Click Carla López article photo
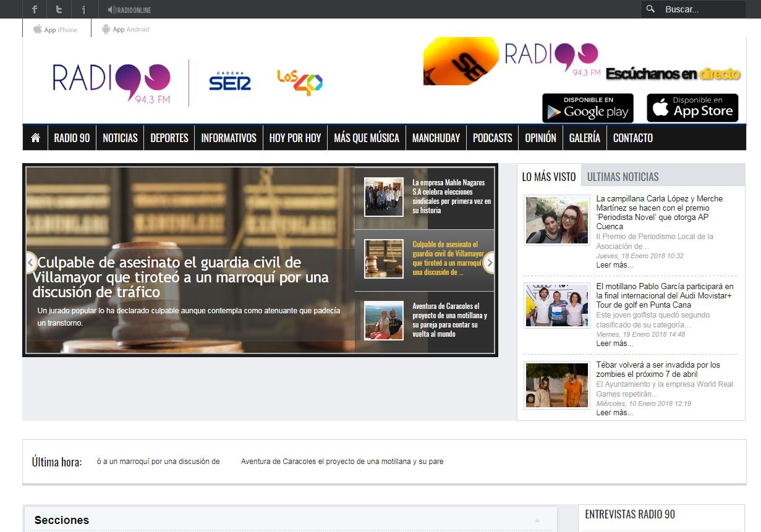Viewport: 761px width, 532px height. pyautogui.click(x=557, y=221)
